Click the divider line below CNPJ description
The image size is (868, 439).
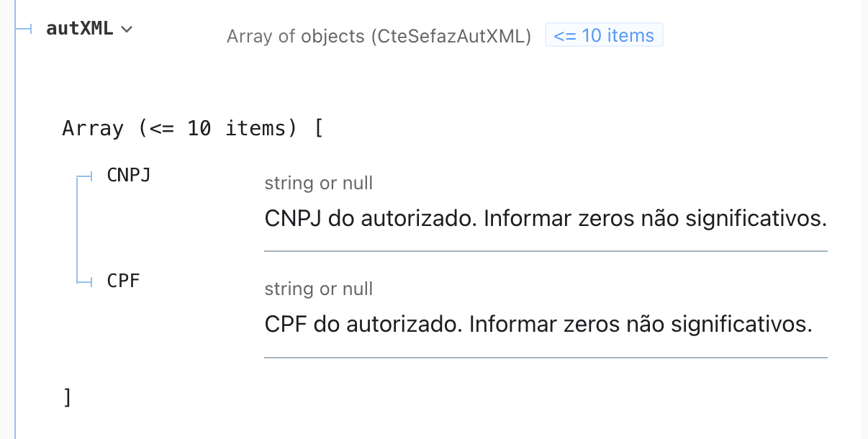click(x=546, y=251)
